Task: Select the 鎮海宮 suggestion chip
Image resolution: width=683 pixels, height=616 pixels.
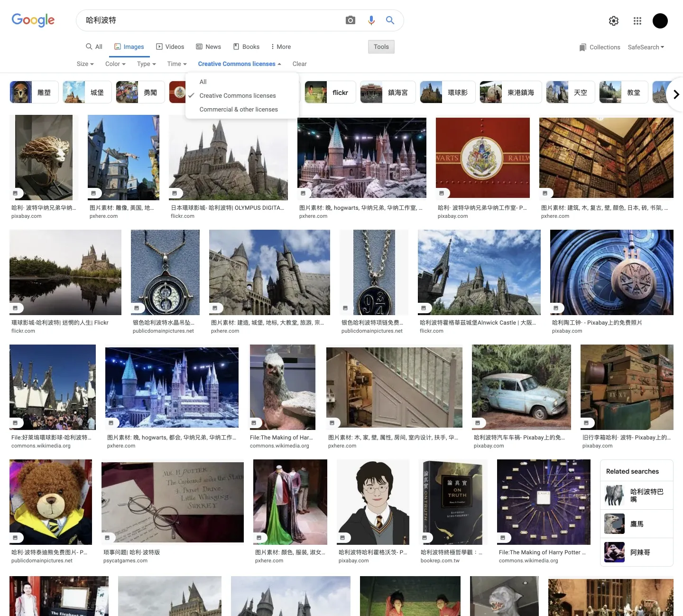Action: point(388,92)
